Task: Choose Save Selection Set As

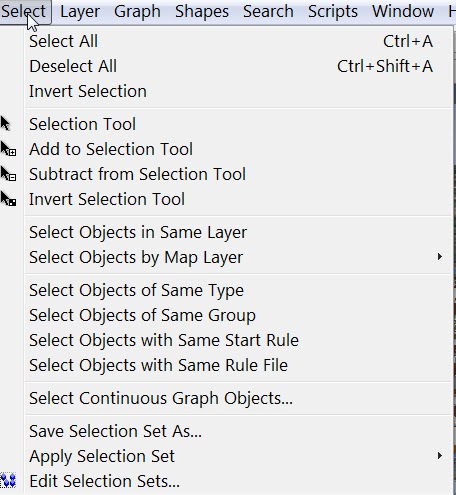Action: click(238, 431)
